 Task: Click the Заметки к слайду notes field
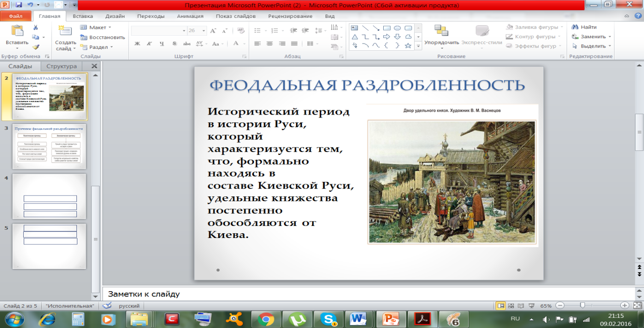coord(368,294)
